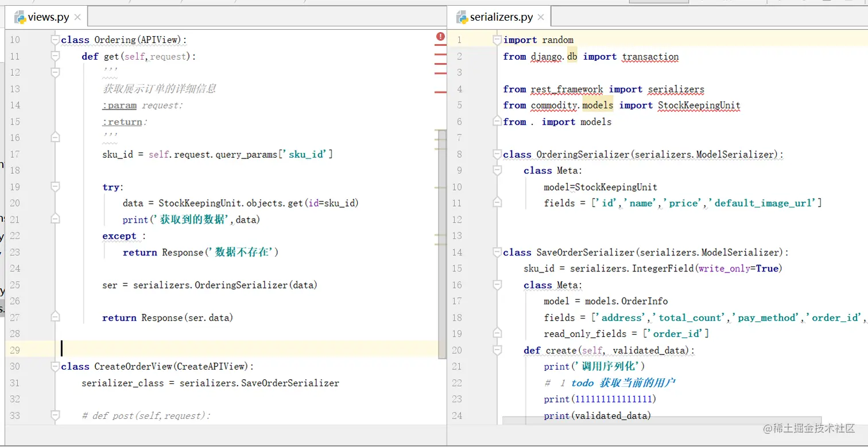Click 'OrderInfo' on serializers.py line 17
The height and width of the screenshot is (447, 868).
[645, 301]
